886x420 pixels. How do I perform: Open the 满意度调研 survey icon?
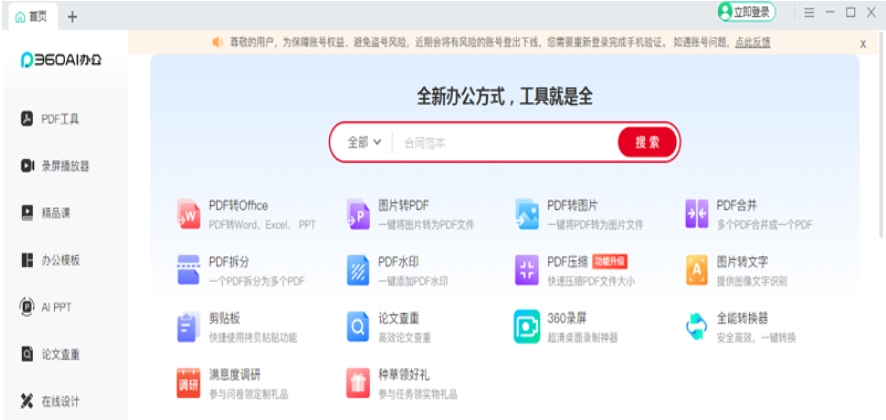pos(189,383)
